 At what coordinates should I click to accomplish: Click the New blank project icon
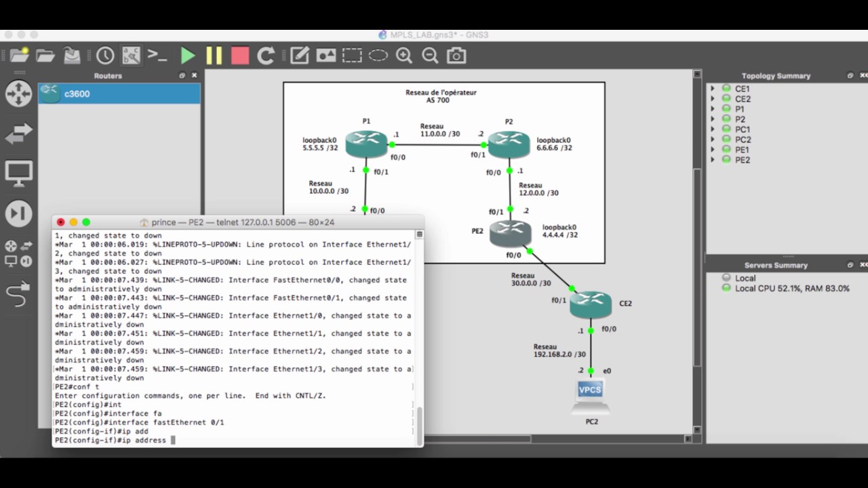pyautogui.click(x=20, y=56)
